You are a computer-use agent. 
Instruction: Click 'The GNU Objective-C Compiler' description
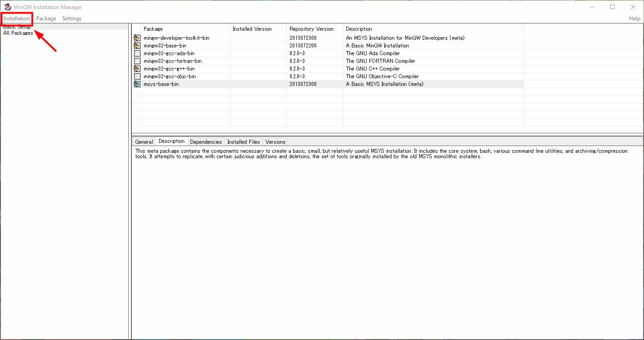point(382,76)
